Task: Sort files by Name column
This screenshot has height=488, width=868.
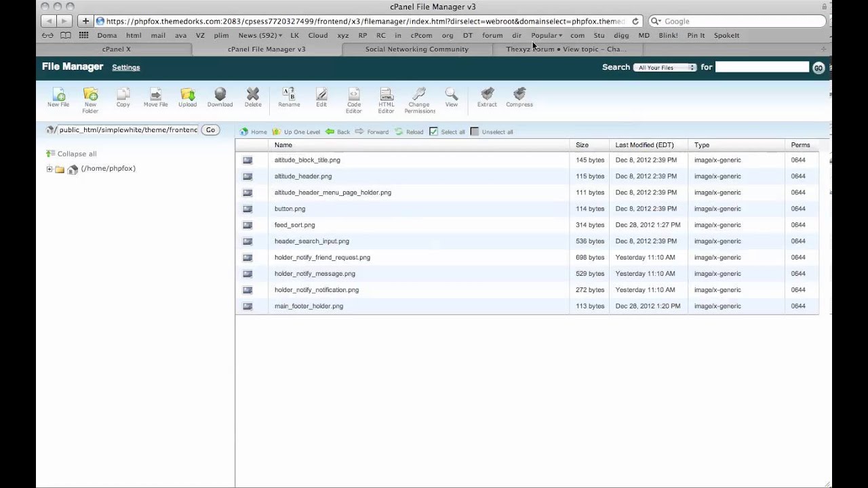Action: (x=283, y=145)
